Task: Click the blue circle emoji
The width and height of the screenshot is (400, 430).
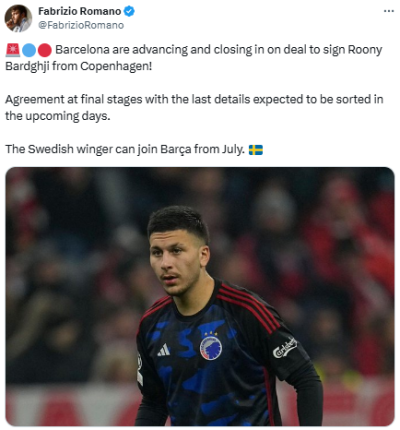Action: [x=29, y=50]
